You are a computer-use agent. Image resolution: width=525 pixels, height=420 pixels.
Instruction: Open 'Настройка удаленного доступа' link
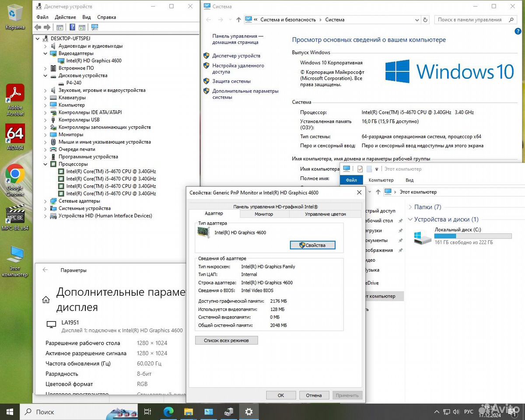(238, 69)
